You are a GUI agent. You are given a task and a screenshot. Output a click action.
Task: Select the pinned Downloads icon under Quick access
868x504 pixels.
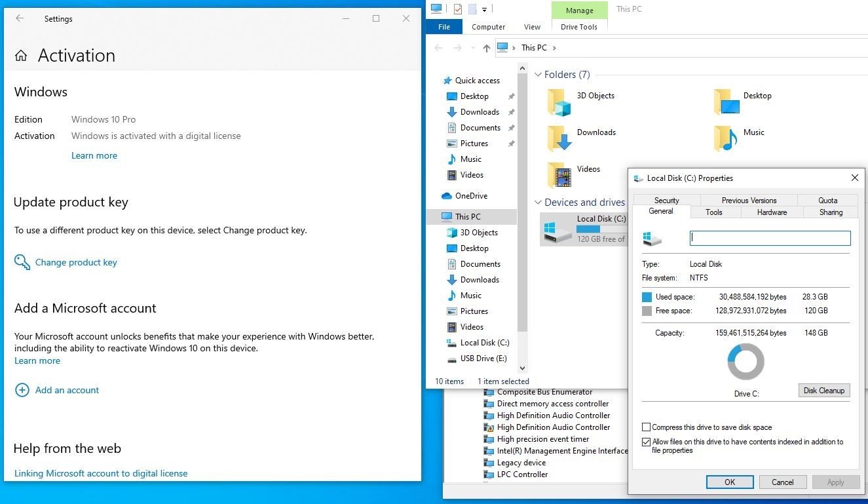(x=452, y=112)
